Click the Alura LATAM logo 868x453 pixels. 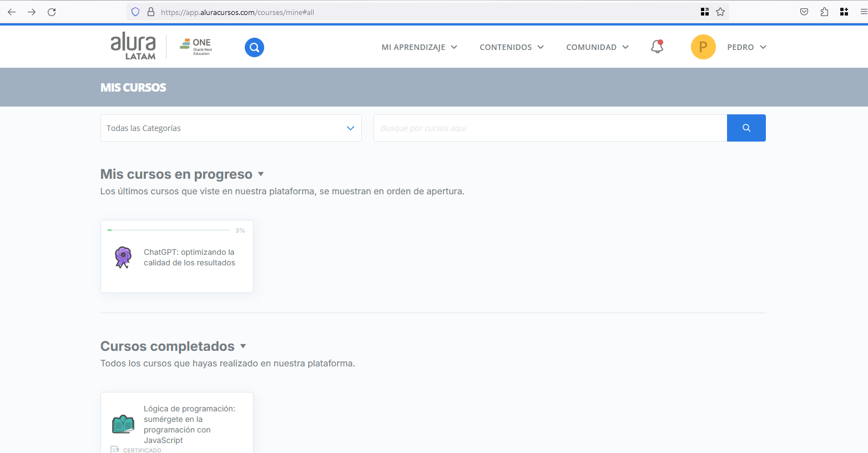[133, 46]
